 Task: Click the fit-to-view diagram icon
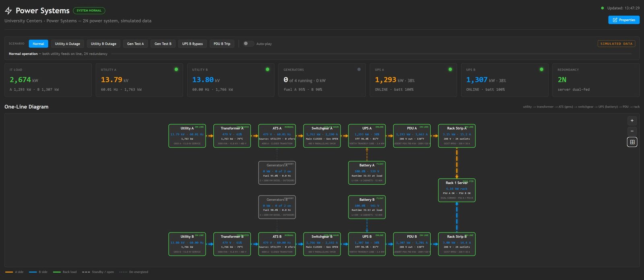coord(632,142)
